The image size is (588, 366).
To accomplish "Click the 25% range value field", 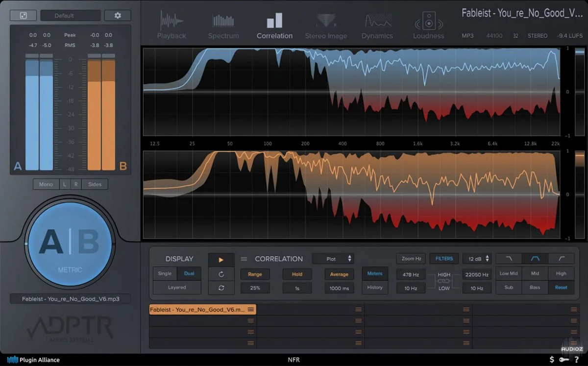I will pos(255,288).
